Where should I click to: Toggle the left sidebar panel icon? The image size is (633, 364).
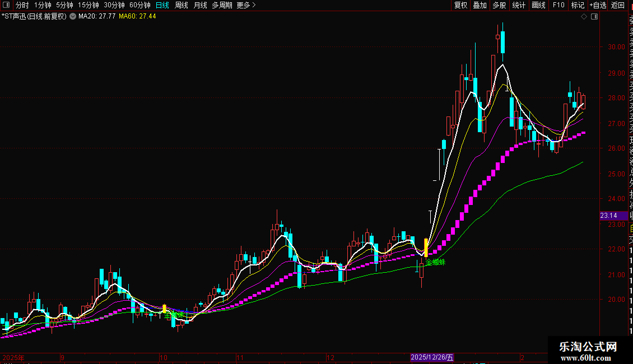[6, 5]
